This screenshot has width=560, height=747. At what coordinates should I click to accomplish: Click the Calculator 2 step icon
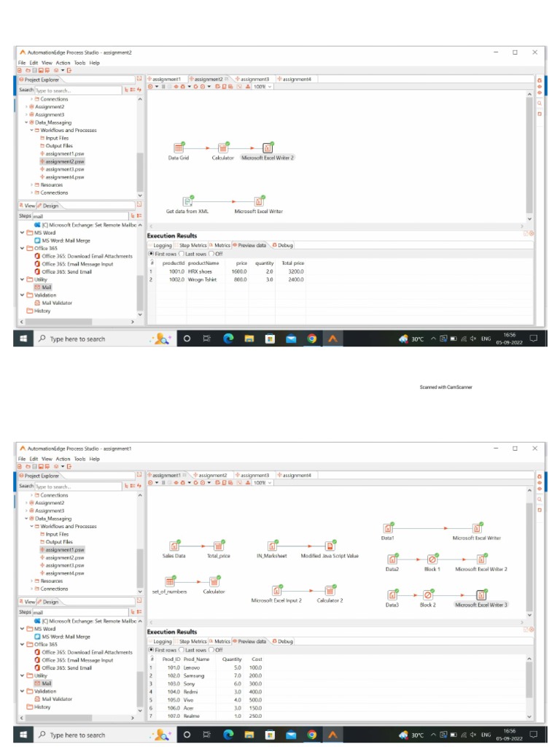tap(330, 591)
